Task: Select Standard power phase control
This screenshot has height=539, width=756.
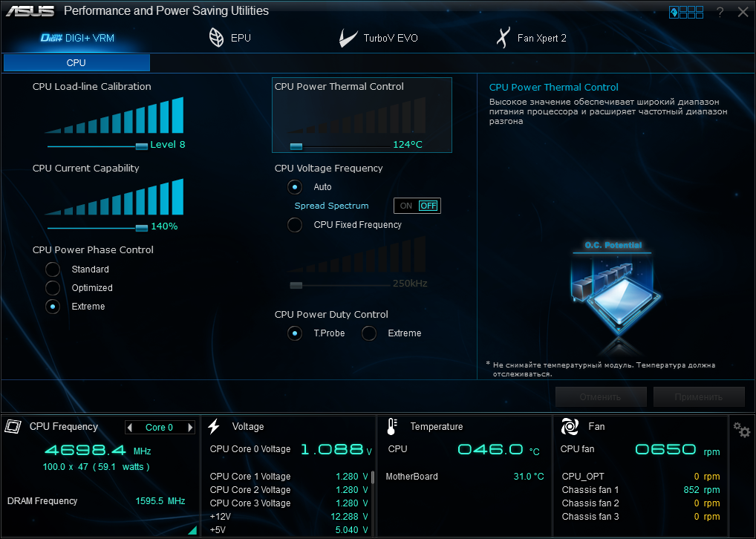Action: click(53, 269)
